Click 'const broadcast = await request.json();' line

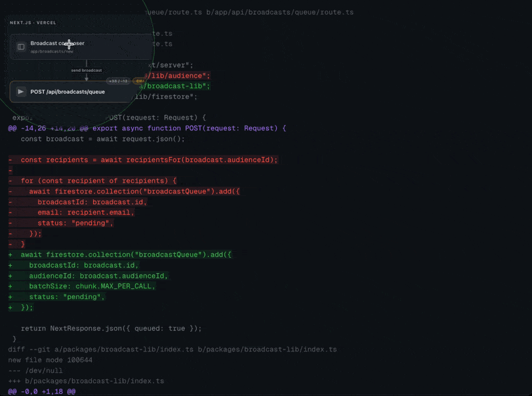(x=102, y=139)
